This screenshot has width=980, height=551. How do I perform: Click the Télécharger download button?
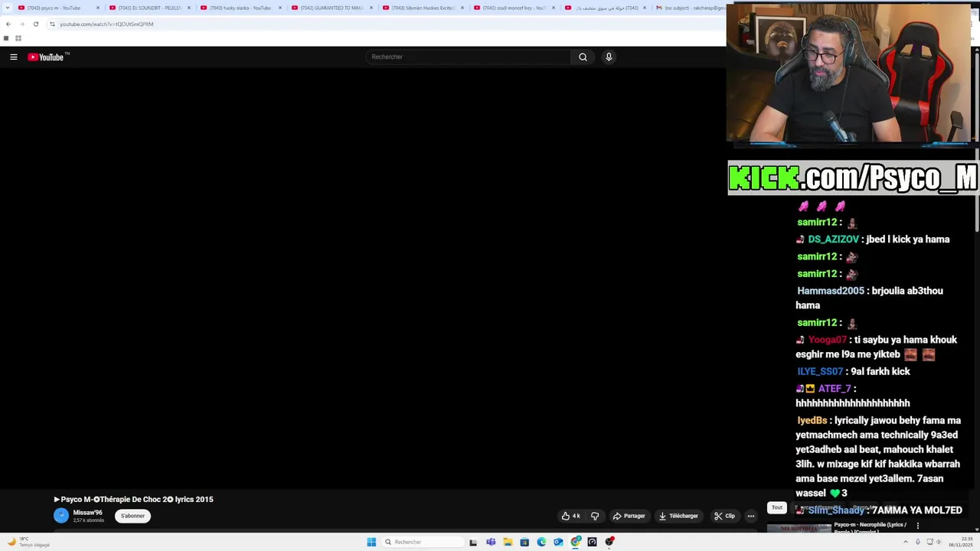tap(678, 516)
